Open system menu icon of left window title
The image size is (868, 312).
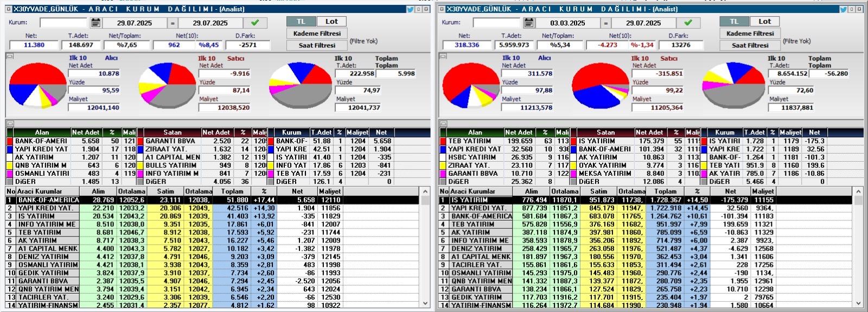tap(8, 9)
